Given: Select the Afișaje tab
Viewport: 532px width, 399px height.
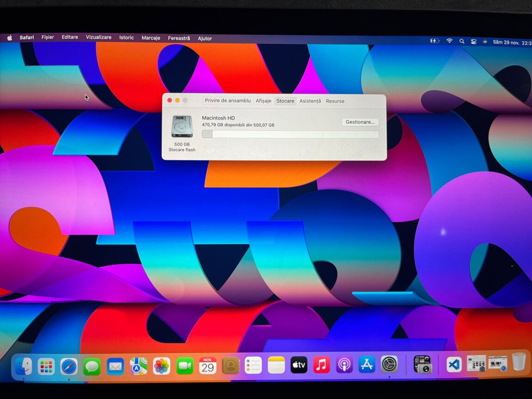Looking at the screenshot, I should pos(264,101).
